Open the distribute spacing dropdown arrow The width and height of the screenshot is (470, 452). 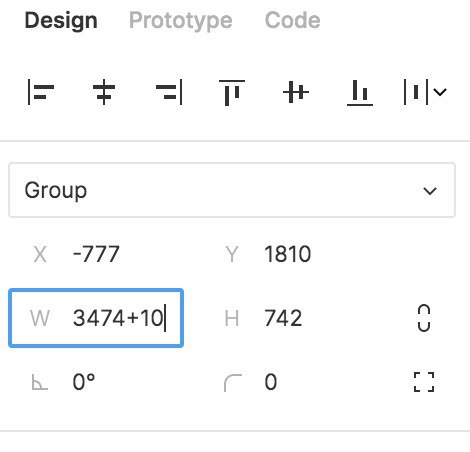(x=440, y=92)
